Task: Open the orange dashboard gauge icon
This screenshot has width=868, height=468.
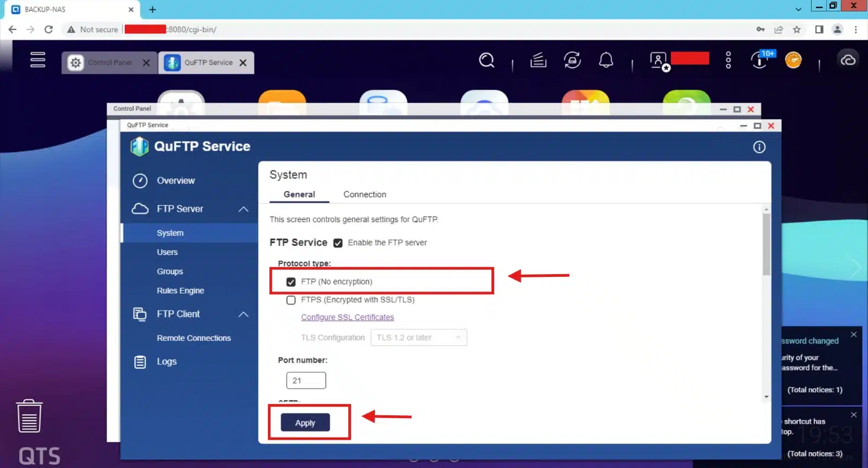Action: tap(793, 60)
